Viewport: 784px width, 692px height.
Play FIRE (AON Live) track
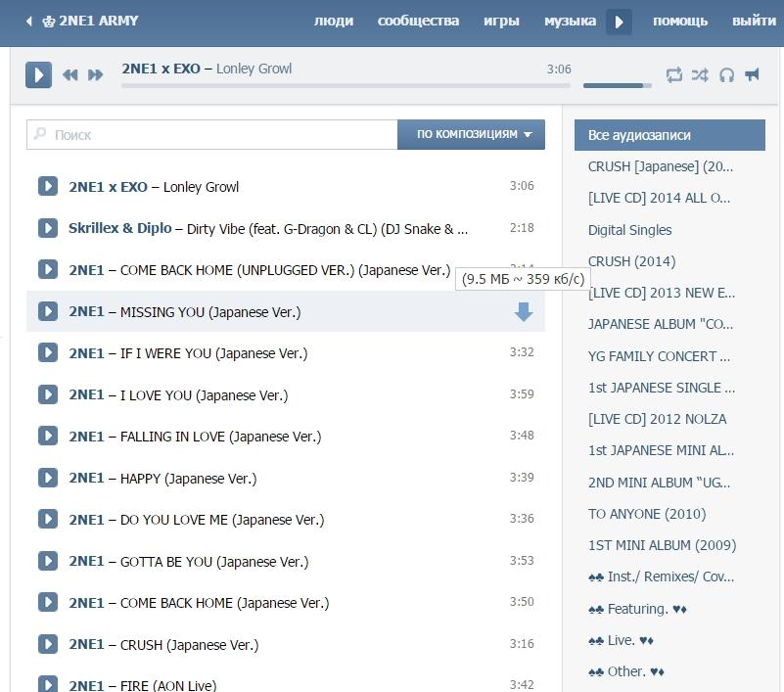(48, 684)
